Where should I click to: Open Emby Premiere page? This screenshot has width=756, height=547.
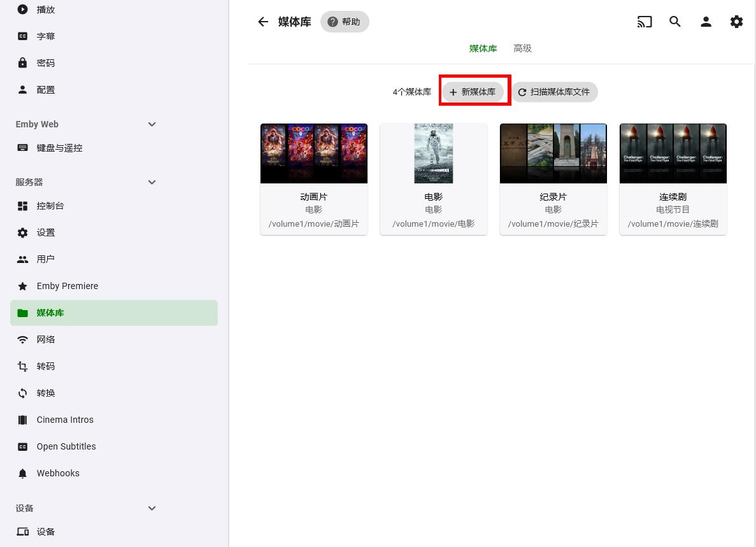coord(68,286)
